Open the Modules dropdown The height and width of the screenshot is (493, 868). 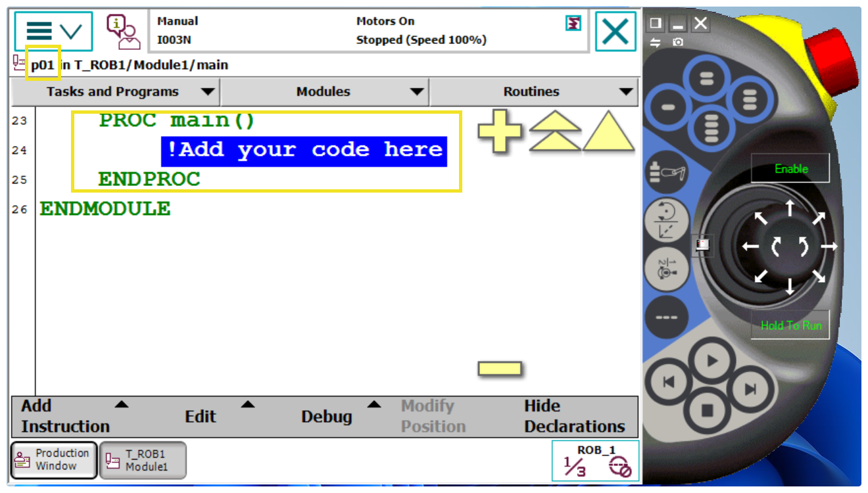(x=324, y=92)
